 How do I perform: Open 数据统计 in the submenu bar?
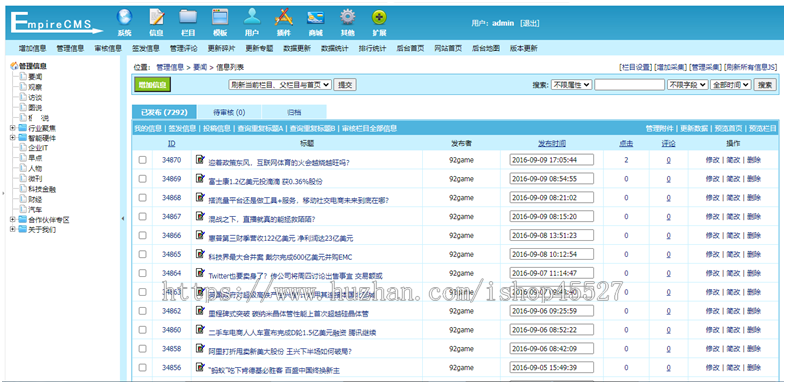click(334, 49)
